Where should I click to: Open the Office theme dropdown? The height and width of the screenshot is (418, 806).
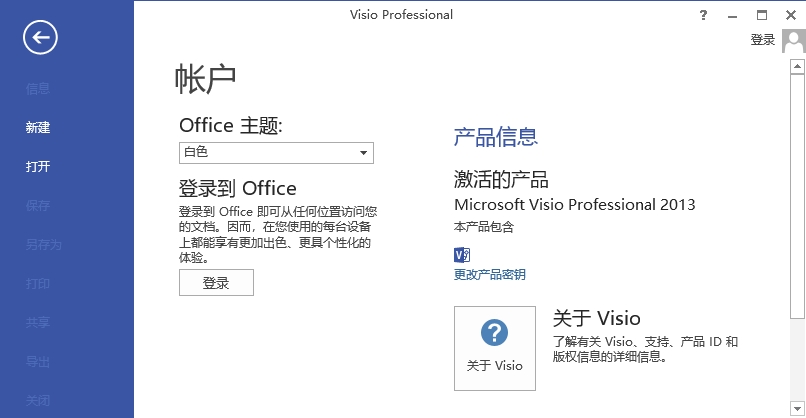[x=276, y=153]
